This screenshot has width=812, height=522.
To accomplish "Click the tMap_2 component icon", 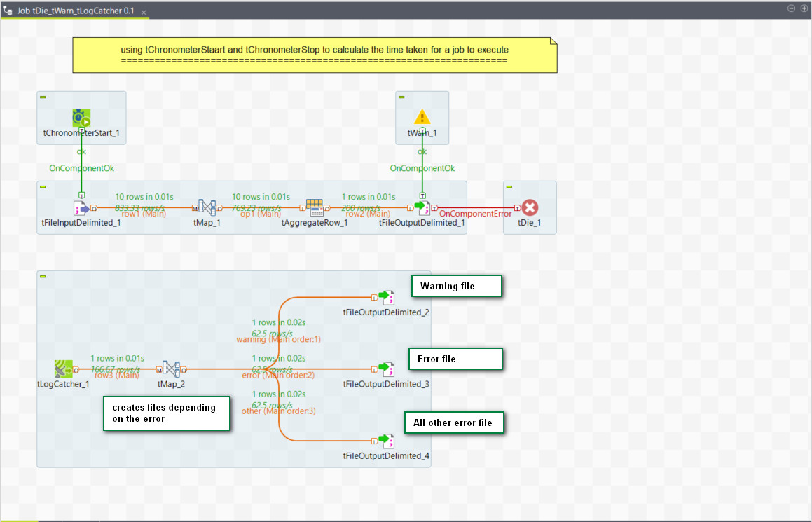I will (x=172, y=369).
